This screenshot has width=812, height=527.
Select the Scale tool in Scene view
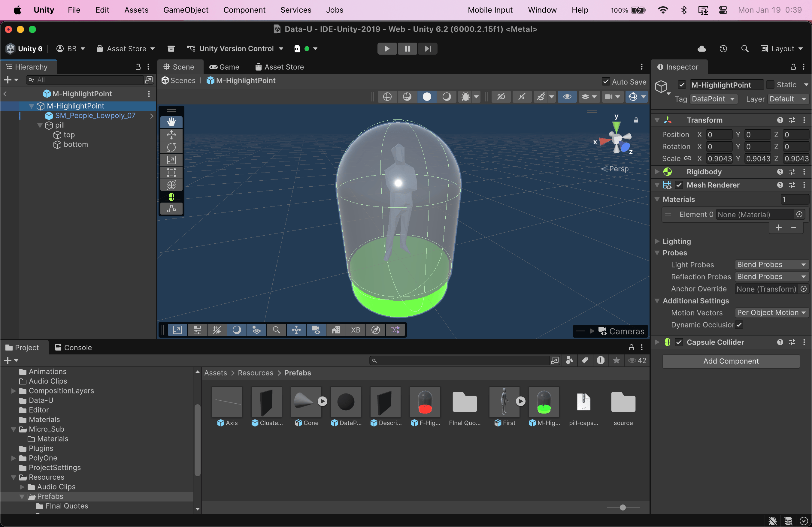171,160
